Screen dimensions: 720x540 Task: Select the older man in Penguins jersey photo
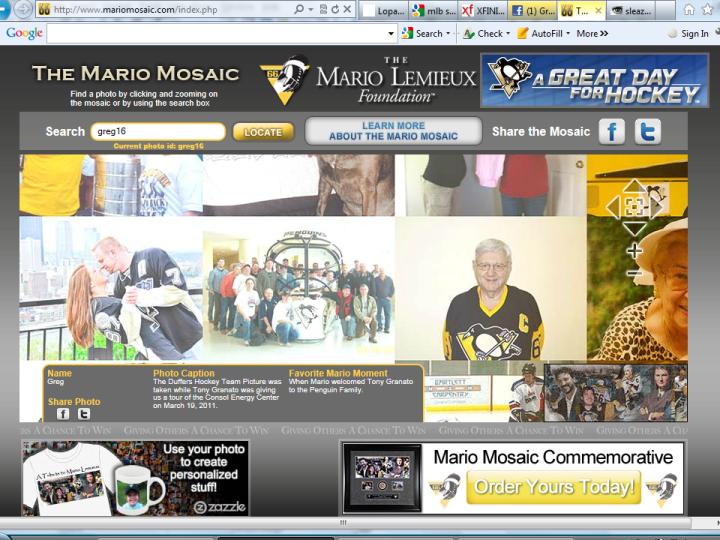pyautogui.click(x=490, y=288)
